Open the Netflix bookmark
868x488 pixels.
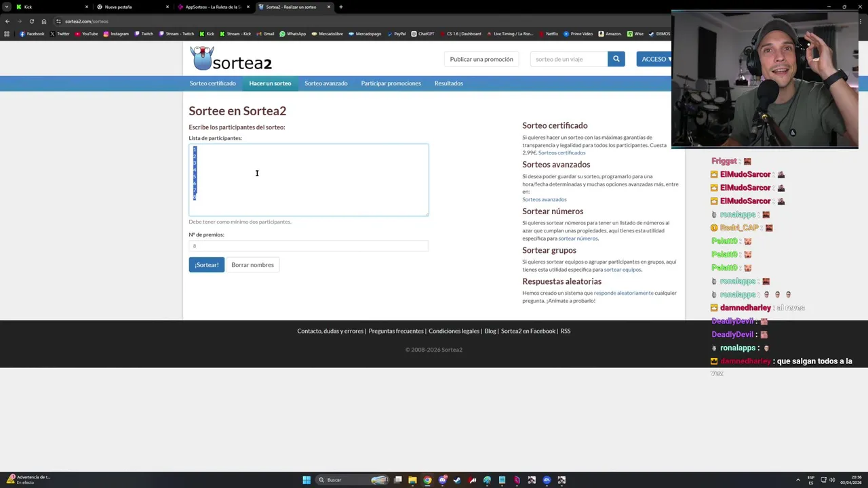548,34
